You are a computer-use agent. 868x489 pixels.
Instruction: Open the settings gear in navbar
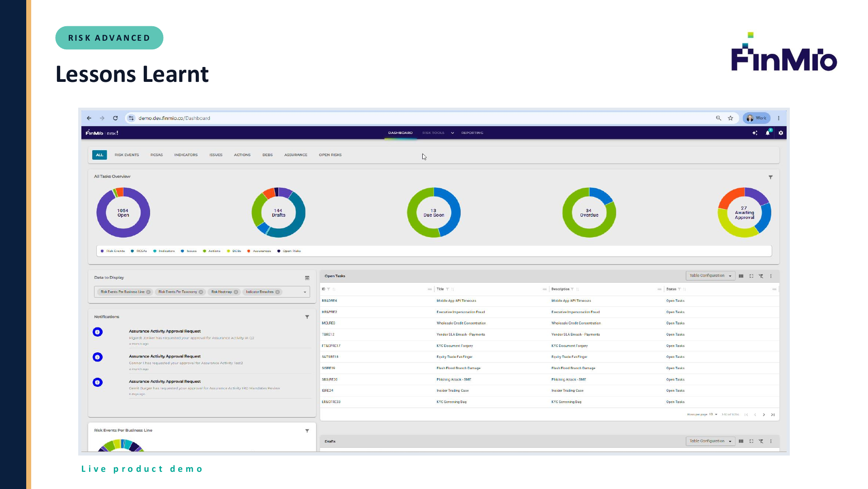coord(781,133)
